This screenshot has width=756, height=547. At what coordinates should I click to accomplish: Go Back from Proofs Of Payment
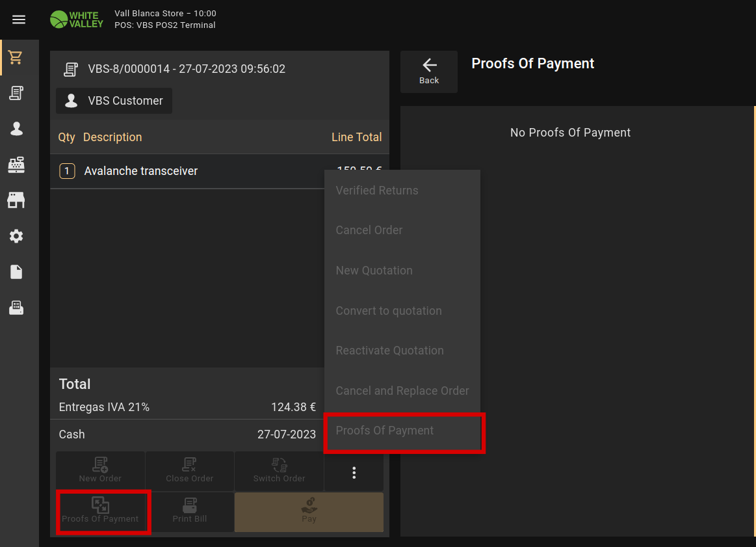pyautogui.click(x=429, y=72)
